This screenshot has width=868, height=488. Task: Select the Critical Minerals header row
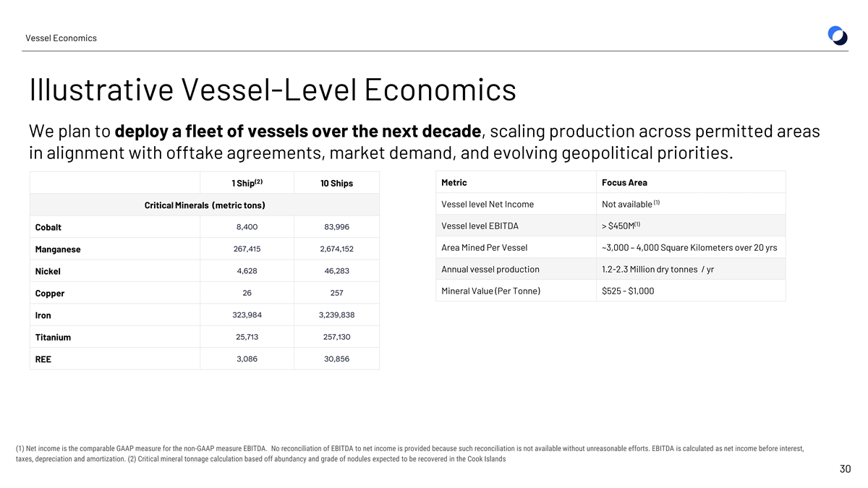[205, 205]
